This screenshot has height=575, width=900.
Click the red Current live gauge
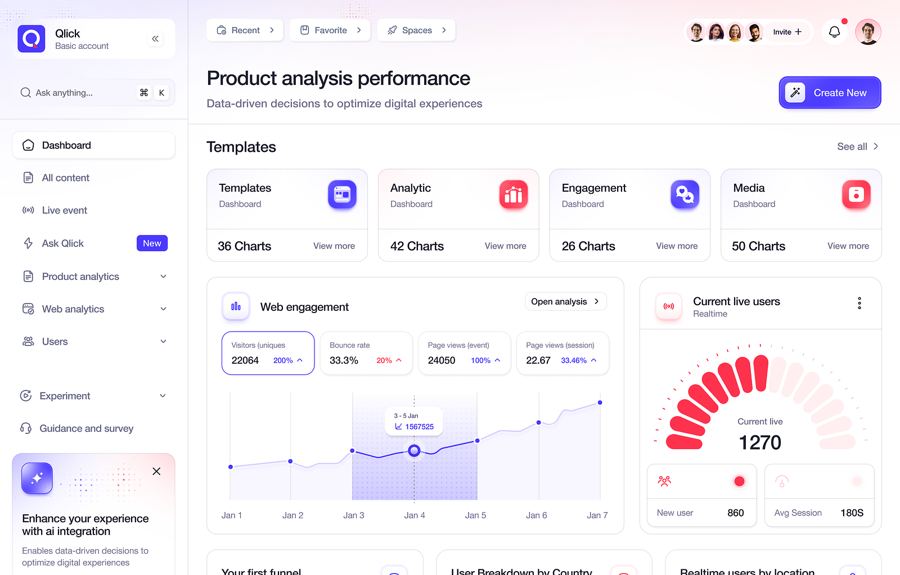coord(760,397)
